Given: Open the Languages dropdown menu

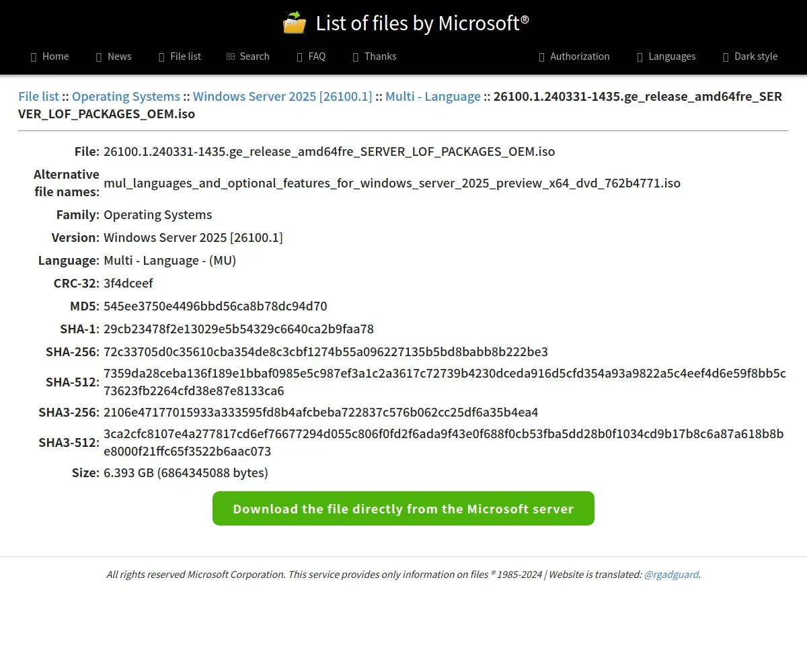Looking at the screenshot, I should tap(666, 56).
